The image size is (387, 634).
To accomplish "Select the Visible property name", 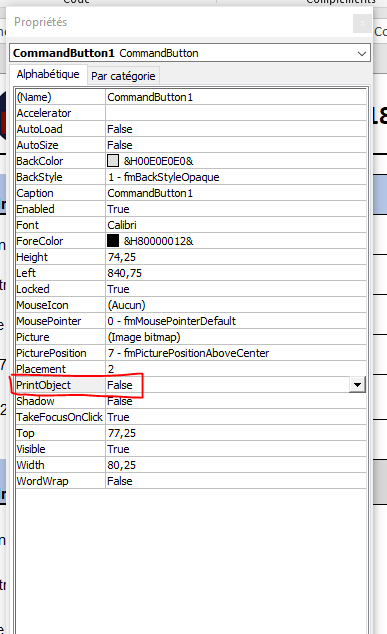I will click(31, 449).
